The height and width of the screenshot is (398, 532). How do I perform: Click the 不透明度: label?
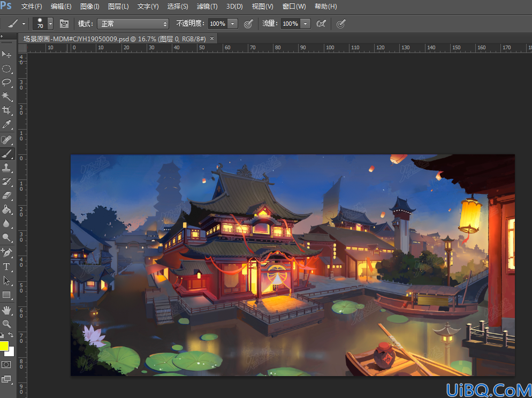pyautogui.click(x=191, y=24)
